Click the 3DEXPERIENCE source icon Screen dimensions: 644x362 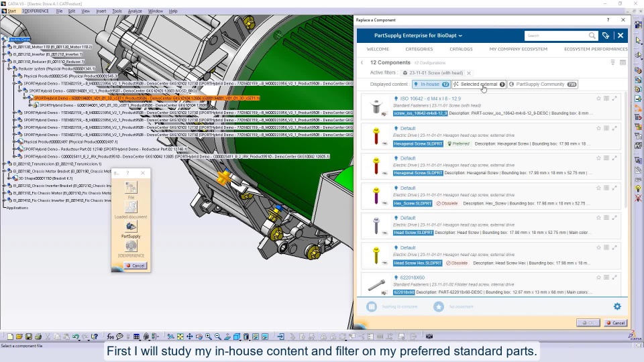131,245
